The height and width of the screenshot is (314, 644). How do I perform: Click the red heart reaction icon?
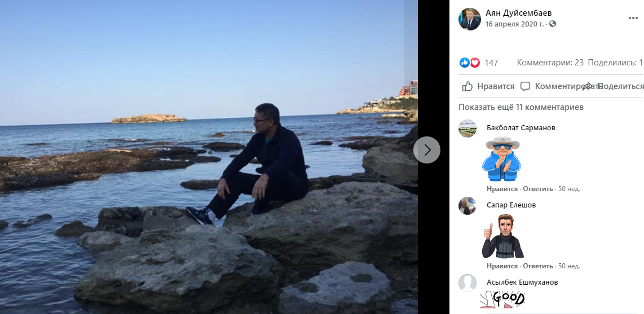point(475,63)
